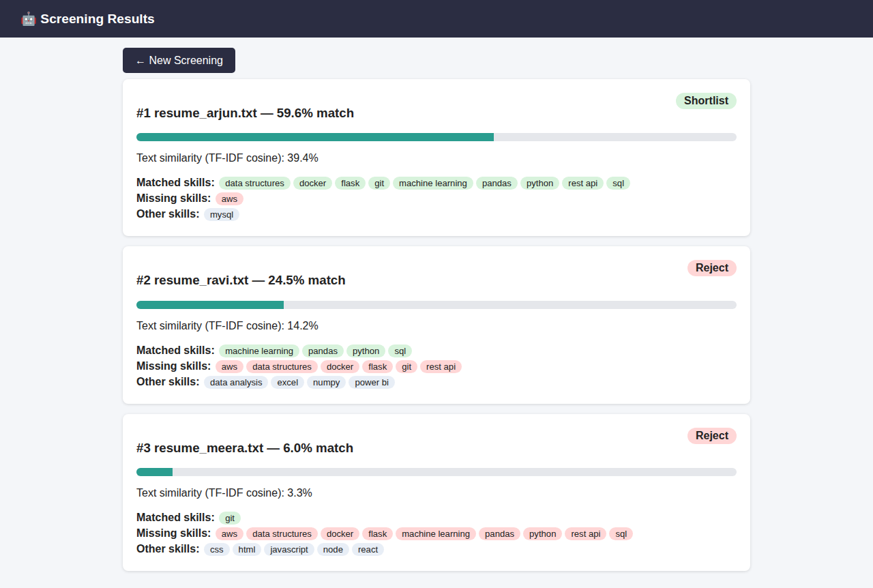Click meera's other skill "css" chip

point(217,550)
